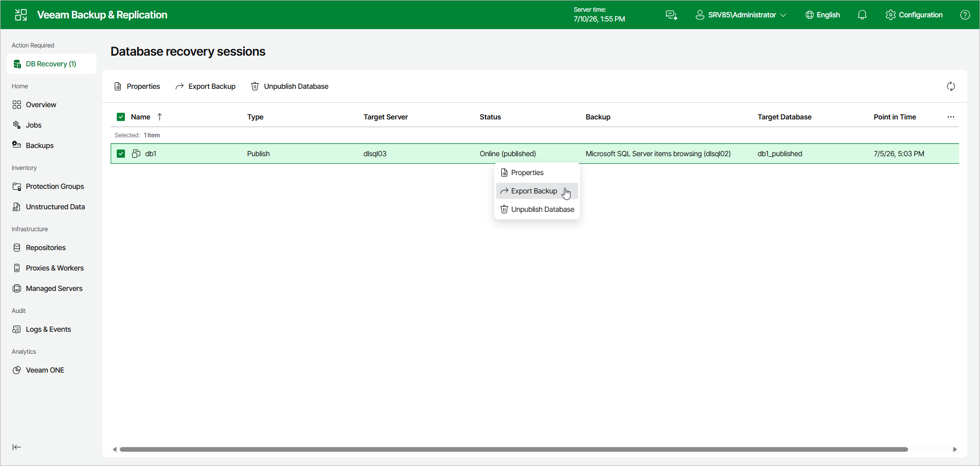This screenshot has height=466, width=980.
Task: Click the Online (published) status cell
Action: pos(507,154)
